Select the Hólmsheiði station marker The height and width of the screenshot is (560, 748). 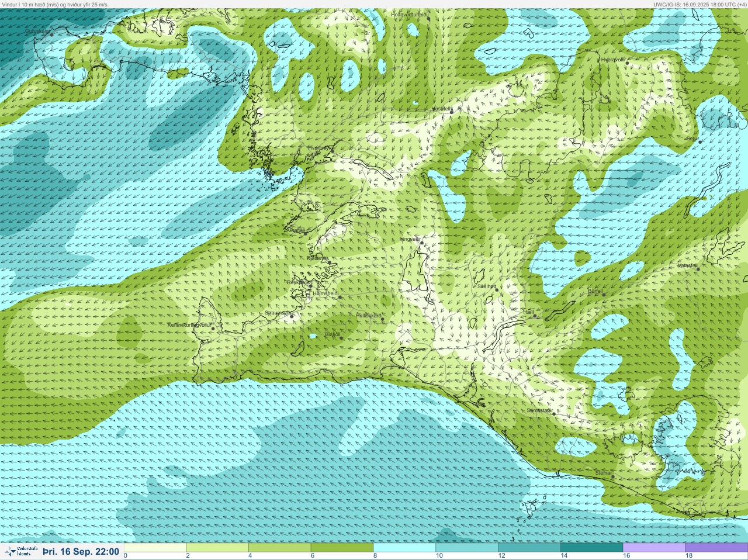pos(340,297)
